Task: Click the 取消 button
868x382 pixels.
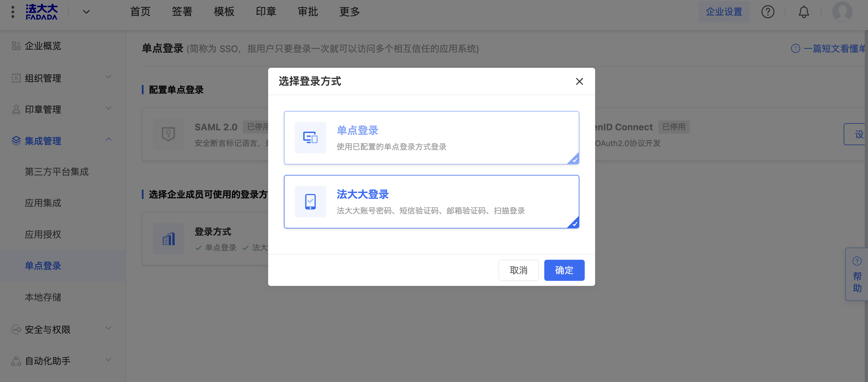Action: (x=518, y=270)
